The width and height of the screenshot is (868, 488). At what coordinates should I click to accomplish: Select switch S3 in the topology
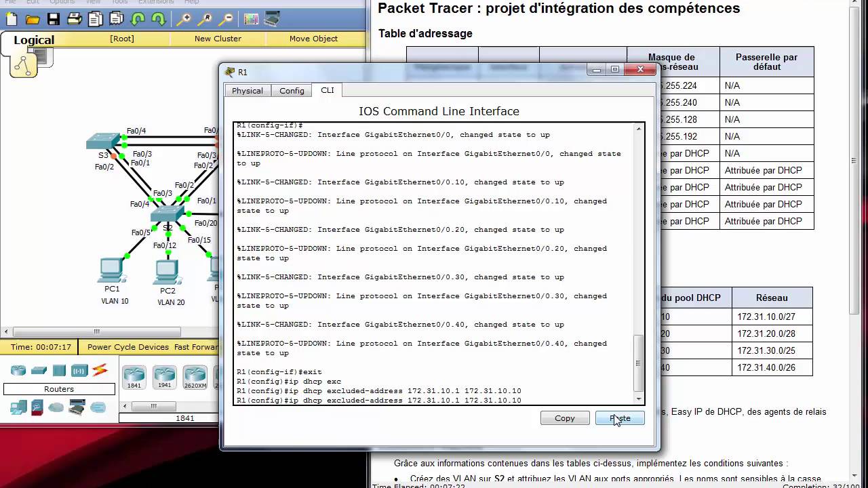point(103,142)
